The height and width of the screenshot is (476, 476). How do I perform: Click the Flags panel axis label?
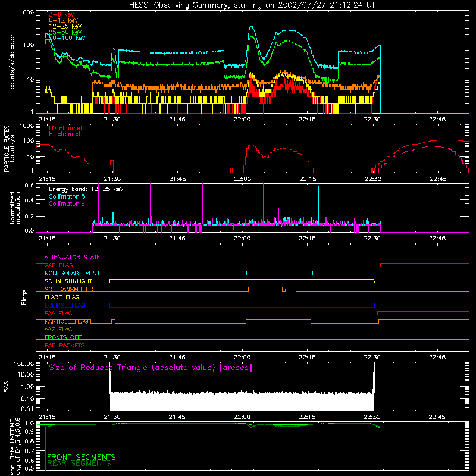click(24, 297)
